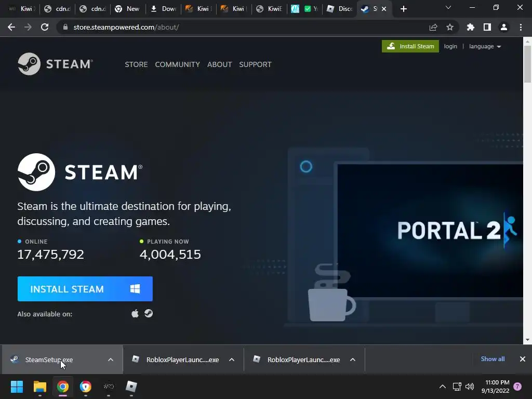Open the STORE menu
The width and height of the screenshot is (532, 399).
pyautogui.click(x=136, y=64)
